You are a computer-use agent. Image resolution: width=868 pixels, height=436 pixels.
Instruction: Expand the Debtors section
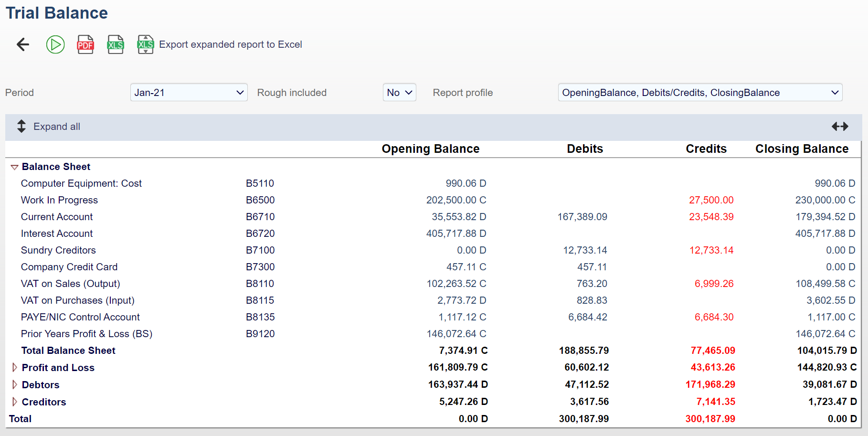(14, 385)
